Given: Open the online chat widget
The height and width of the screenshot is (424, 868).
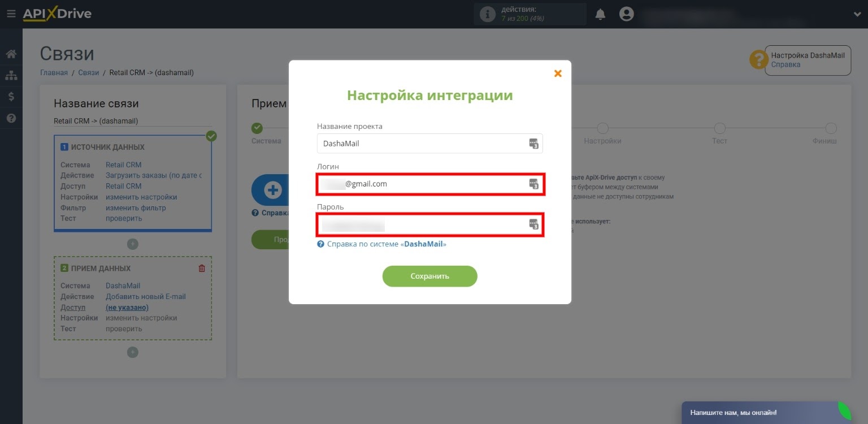Looking at the screenshot, I should point(767,413).
